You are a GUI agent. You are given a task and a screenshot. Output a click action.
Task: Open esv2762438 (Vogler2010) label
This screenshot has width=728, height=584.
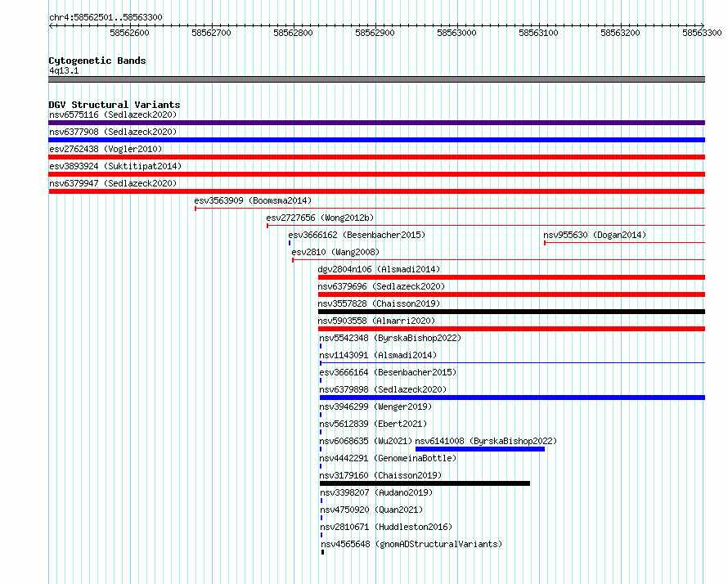tap(106, 149)
